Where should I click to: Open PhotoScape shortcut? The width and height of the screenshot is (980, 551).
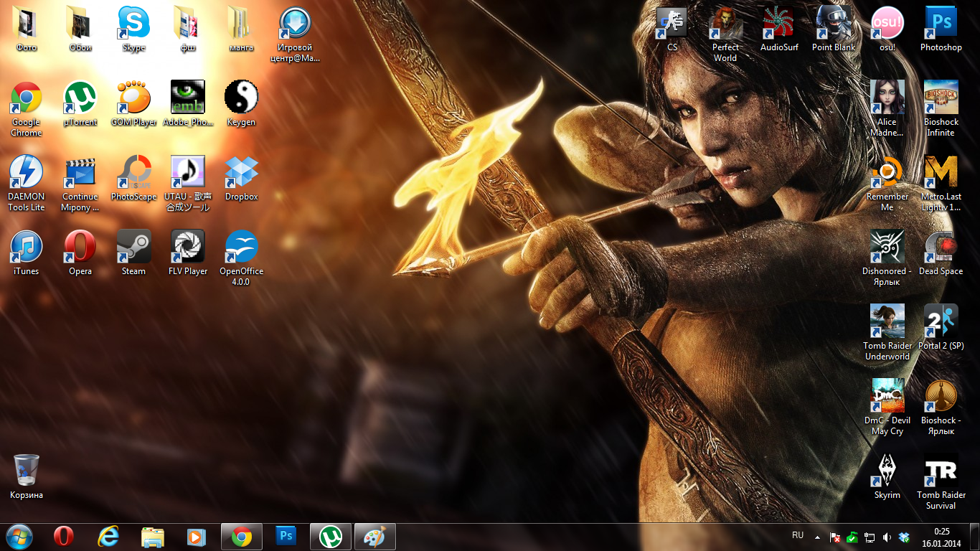[x=133, y=178]
